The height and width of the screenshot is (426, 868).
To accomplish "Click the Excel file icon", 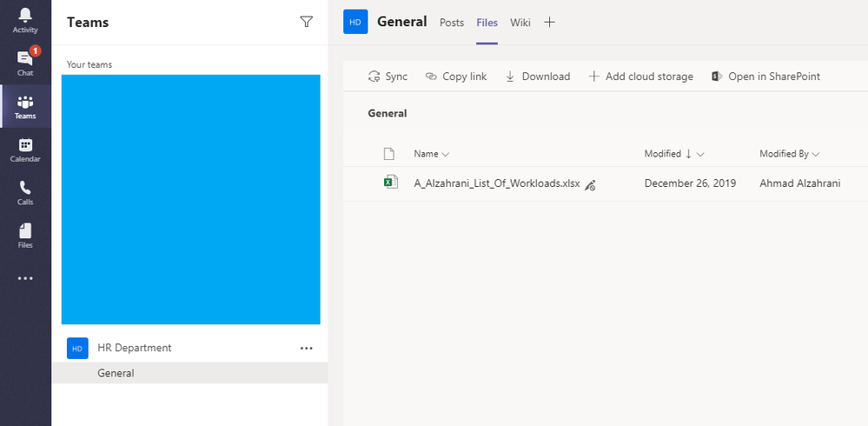I will coord(391,183).
